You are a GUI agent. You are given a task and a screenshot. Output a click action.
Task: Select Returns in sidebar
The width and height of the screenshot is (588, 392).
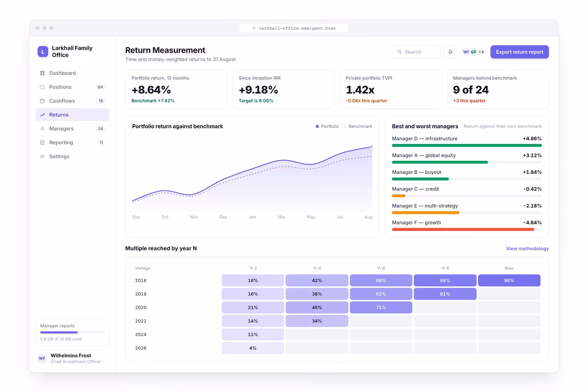pyautogui.click(x=73, y=115)
